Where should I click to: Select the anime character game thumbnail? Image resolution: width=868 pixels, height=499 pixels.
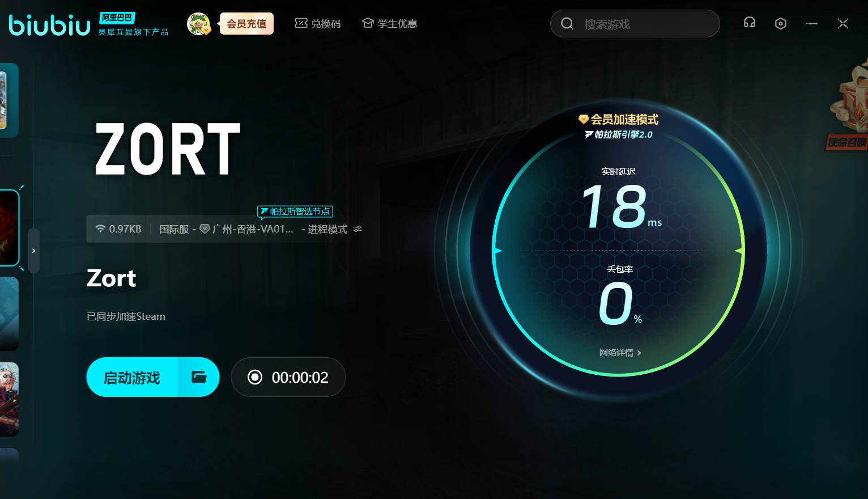pyautogui.click(x=9, y=399)
